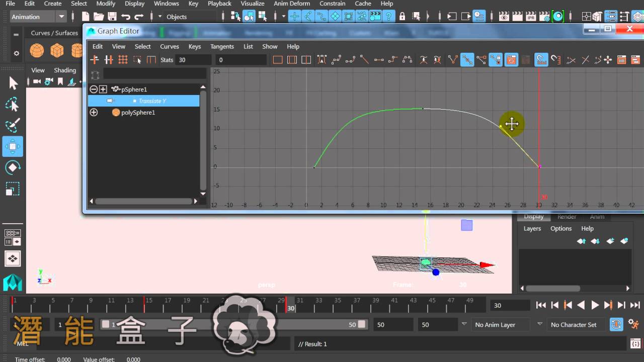This screenshot has width=644, height=362.
Task: Select the Paint Selection tool
Action: (x=13, y=126)
